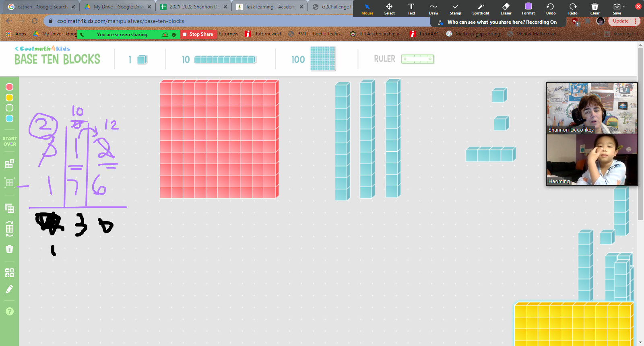Redo the annotation
The image size is (644, 346).
tap(573, 9)
